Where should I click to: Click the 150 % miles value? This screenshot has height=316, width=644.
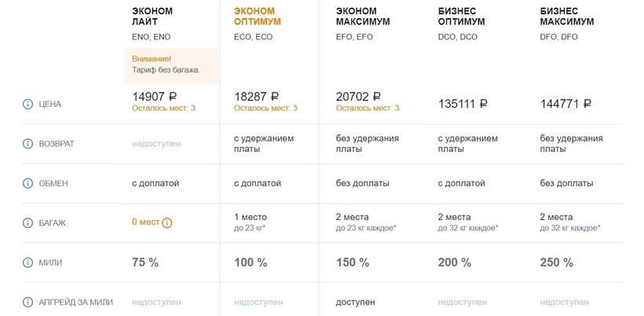coord(352,263)
